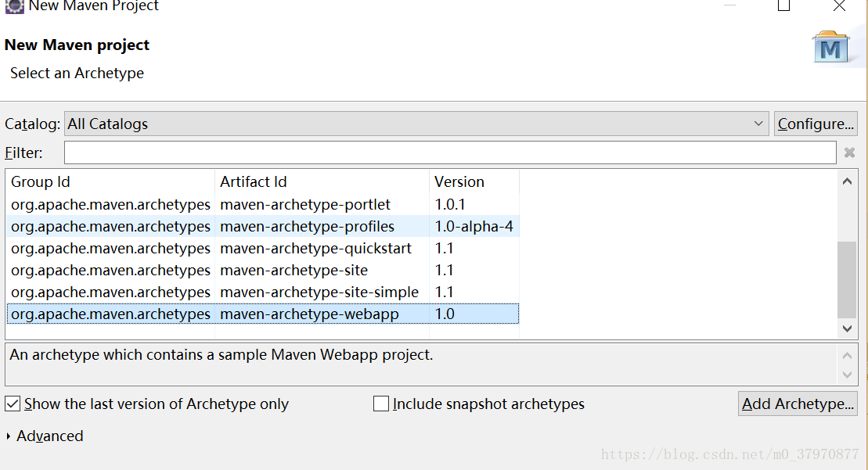The width and height of the screenshot is (868, 470).
Task: Click the archetype list scrollbar thumb
Action: [847, 280]
